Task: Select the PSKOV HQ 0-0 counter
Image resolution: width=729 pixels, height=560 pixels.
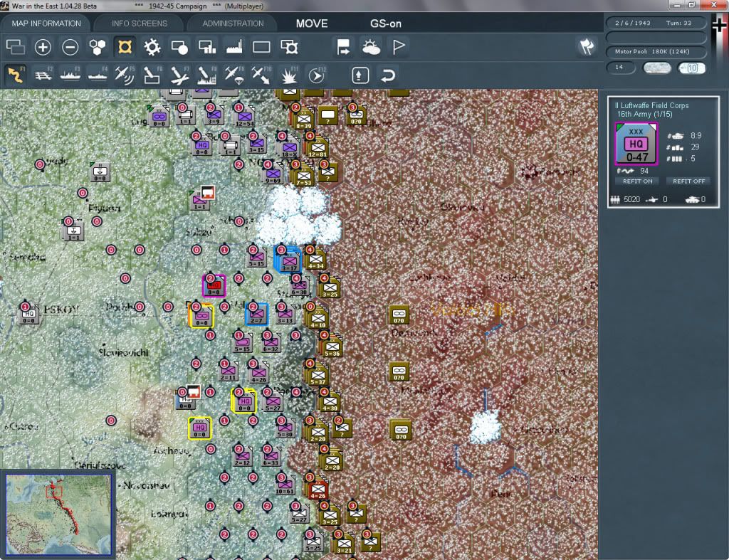Action: pyautogui.click(x=28, y=315)
